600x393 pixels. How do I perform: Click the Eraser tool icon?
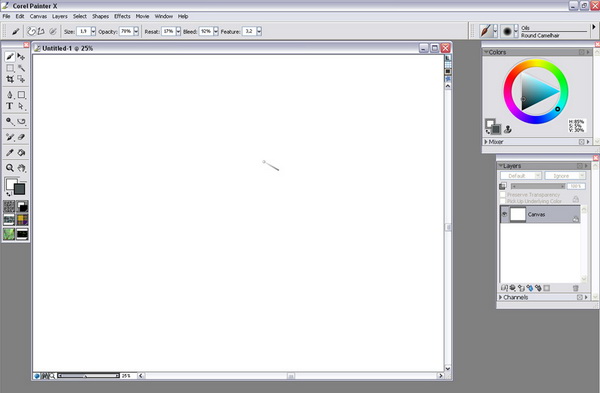(21, 137)
